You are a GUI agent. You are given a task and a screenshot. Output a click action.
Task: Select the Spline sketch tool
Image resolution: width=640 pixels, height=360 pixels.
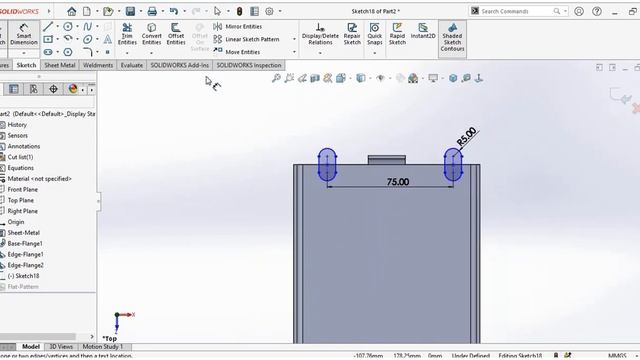click(87, 27)
